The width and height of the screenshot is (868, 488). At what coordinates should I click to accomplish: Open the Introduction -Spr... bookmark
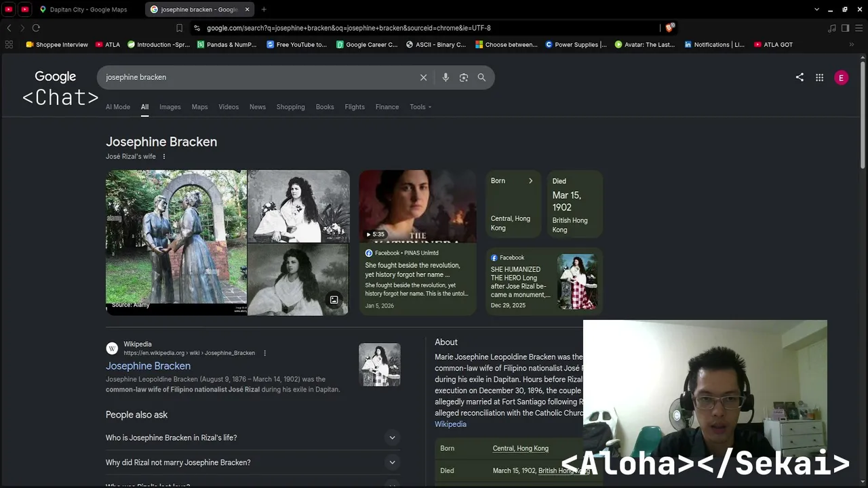point(158,45)
